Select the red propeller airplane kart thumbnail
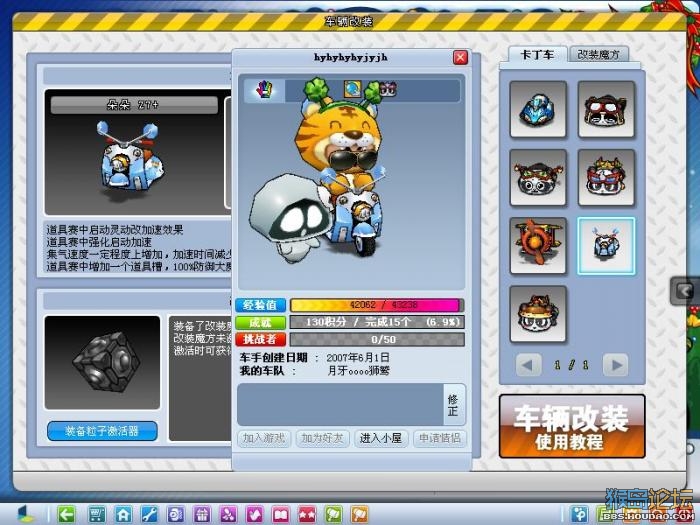 [538, 246]
